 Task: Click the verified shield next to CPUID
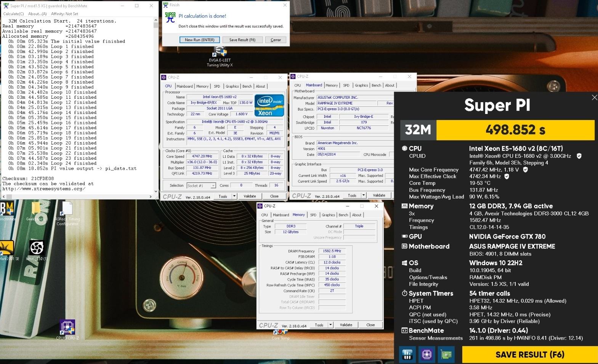tap(579, 156)
